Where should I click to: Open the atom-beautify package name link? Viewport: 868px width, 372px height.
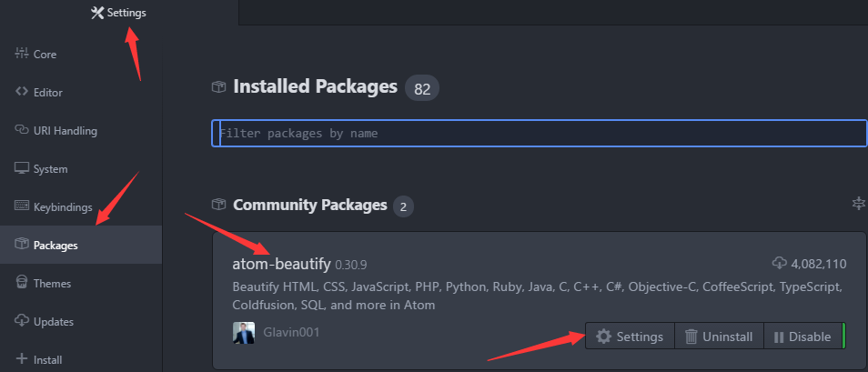[281, 264]
